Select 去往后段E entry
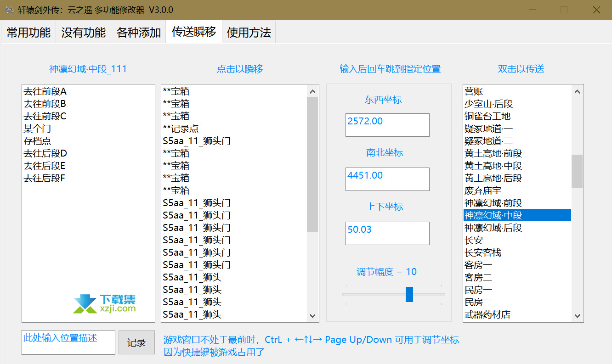The width and height of the screenshot is (612, 364). click(88, 166)
